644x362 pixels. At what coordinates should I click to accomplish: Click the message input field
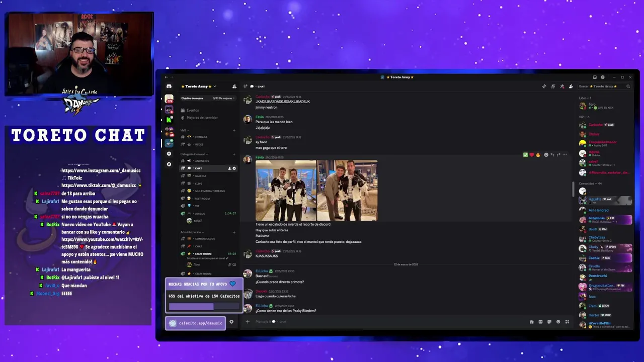pyautogui.click(x=387, y=322)
